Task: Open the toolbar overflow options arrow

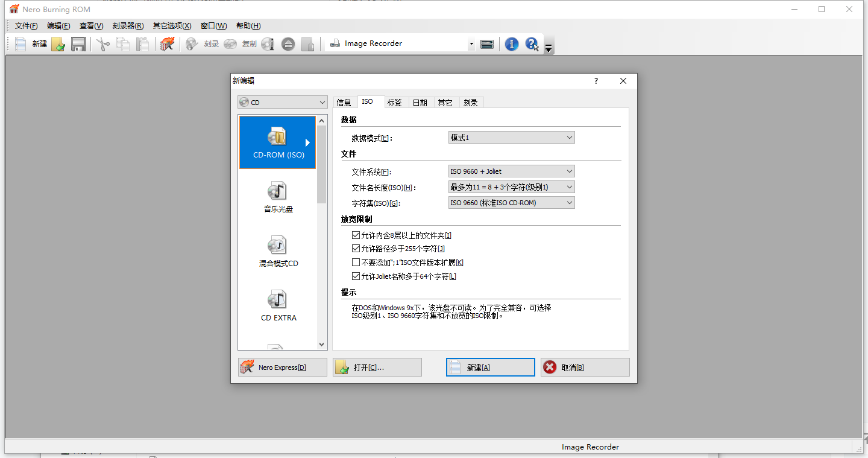Action: [549, 48]
